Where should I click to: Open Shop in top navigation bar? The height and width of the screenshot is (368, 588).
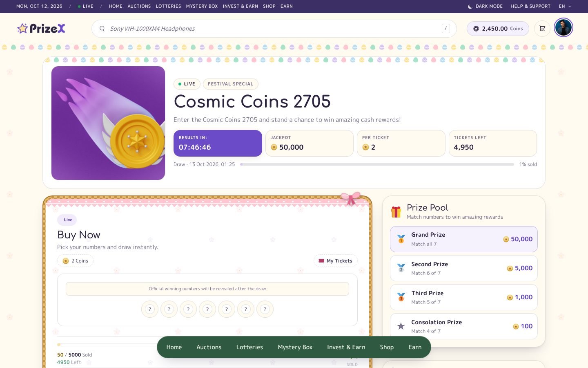click(269, 6)
